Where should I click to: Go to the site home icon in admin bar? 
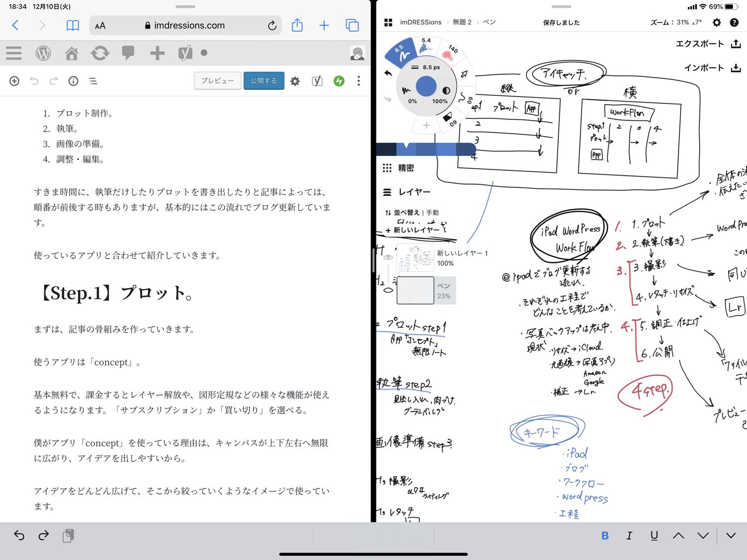tap(72, 53)
